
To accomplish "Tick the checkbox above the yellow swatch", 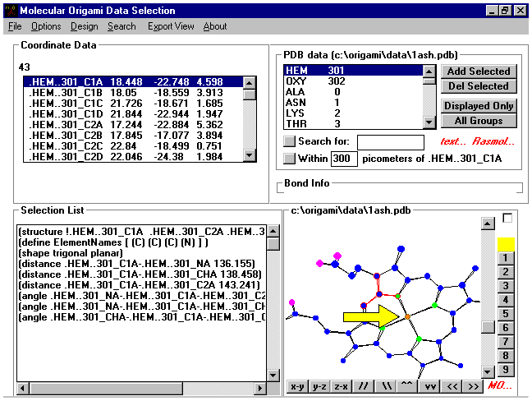I will pos(507,218).
